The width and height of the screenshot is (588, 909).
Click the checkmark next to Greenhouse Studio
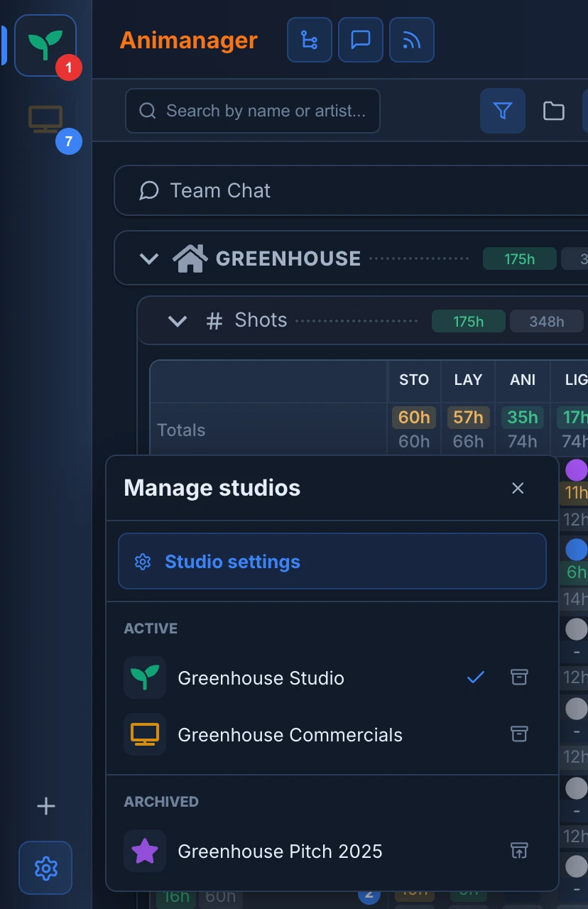click(476, 677)
